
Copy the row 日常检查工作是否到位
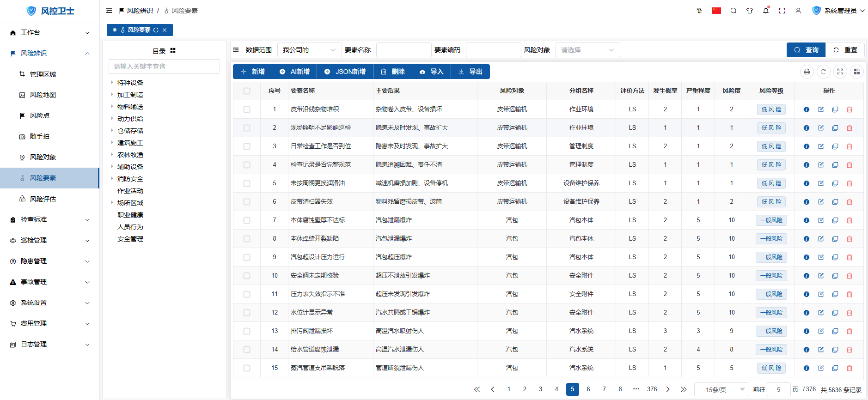(835, 146)
